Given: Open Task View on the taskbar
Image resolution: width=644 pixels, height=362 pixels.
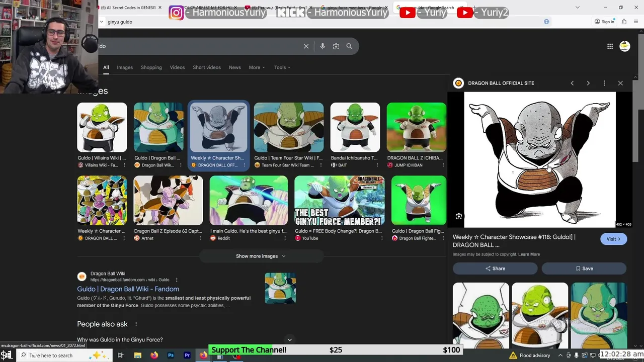Looking at the screenshot, I should point(121,355).
